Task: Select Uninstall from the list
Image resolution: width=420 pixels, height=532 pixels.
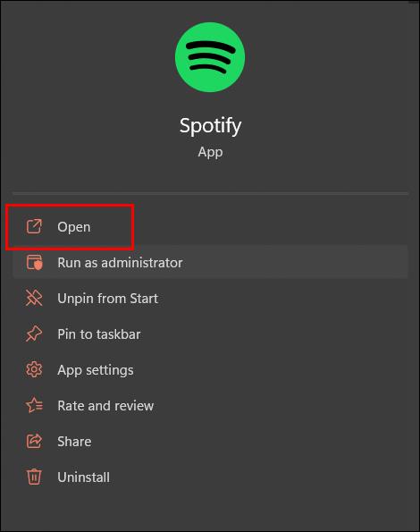Action: coord(210,477)
